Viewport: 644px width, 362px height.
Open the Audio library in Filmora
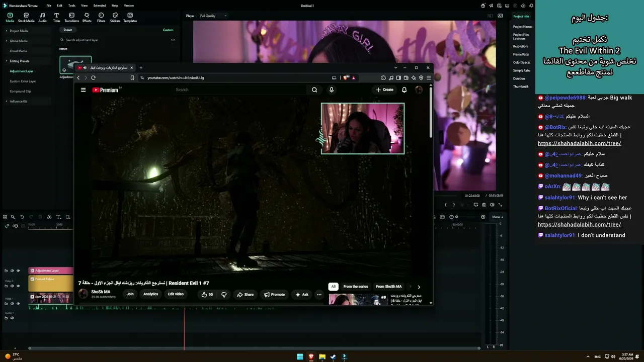click(42, 18)
